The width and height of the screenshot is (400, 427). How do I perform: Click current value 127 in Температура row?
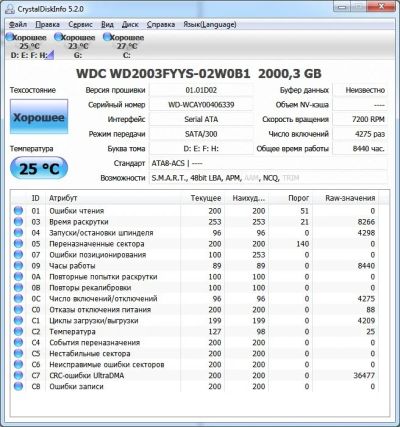pyautogui.click(x=215, y=332)
